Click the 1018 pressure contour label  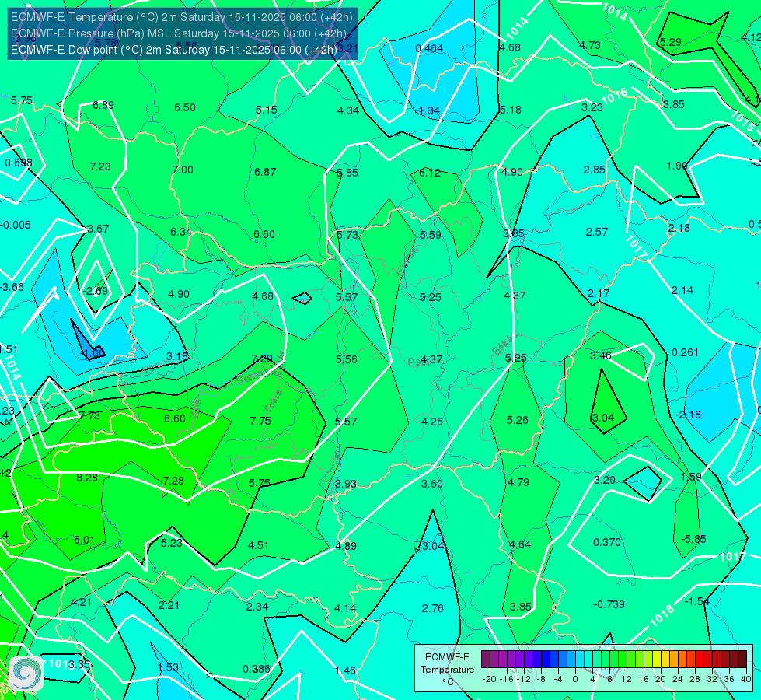point(662,615)
